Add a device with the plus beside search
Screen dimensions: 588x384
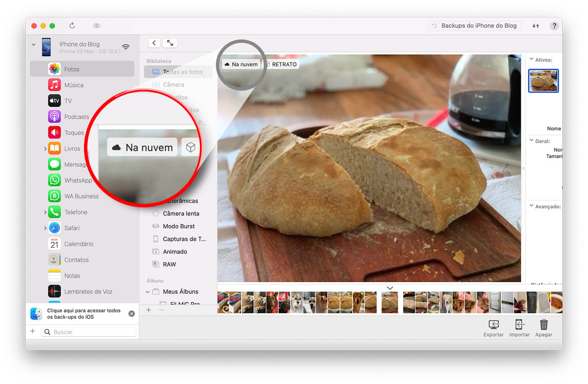pos(33,332)
